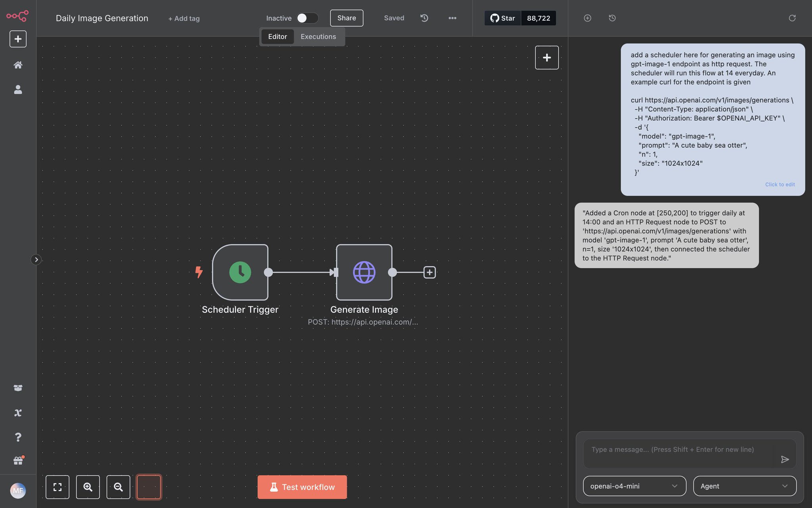Click the plus connector after Generate Image
Viewport: 812px width, 508px height.
(430, 272)
